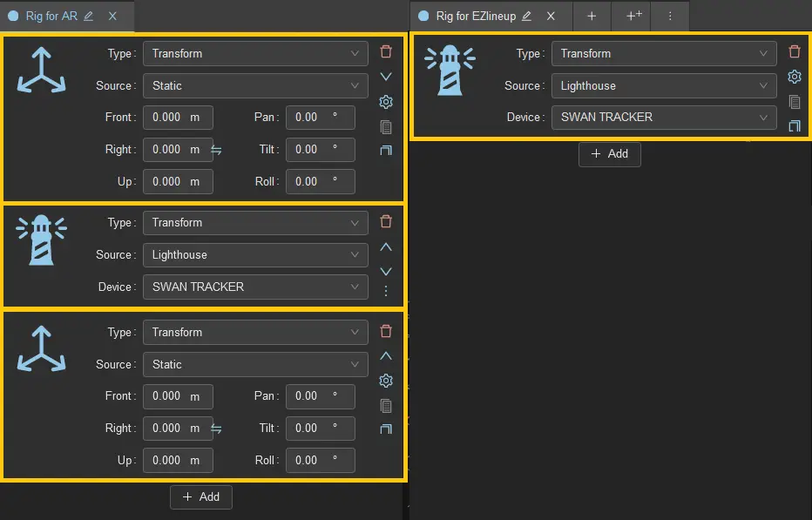
Task: Expand the Device dropdown in Rig for EZlineup
Action: (663, 117)
